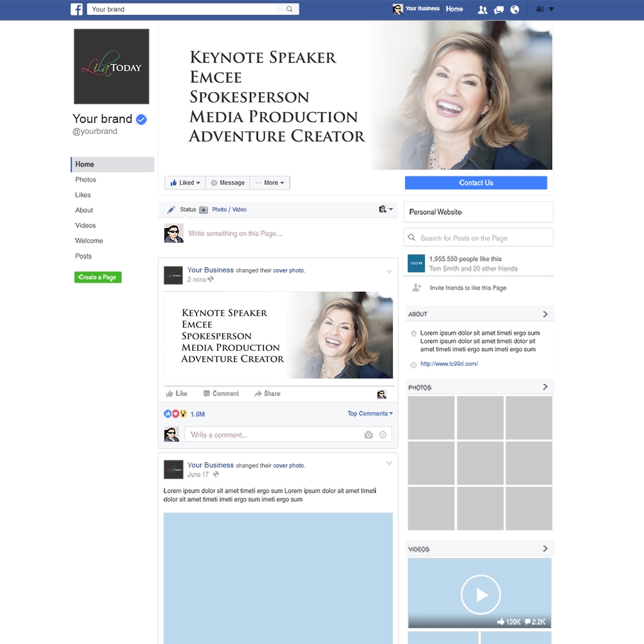The height and width of the screenshot is (644, 644).
Task: Expand the About section arrow
Action: 545,314
